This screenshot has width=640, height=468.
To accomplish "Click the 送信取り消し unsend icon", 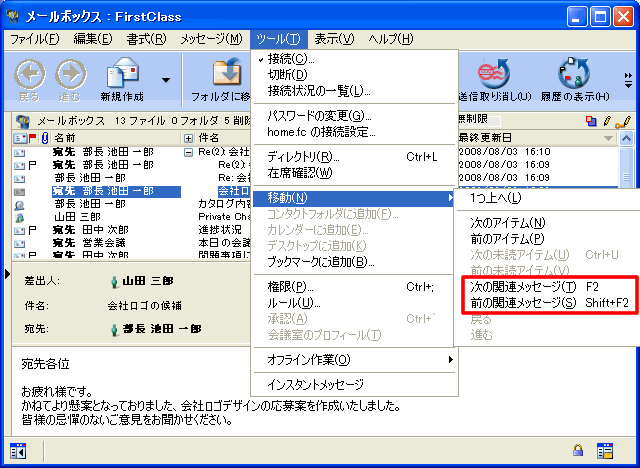I will tap(493, 75).
